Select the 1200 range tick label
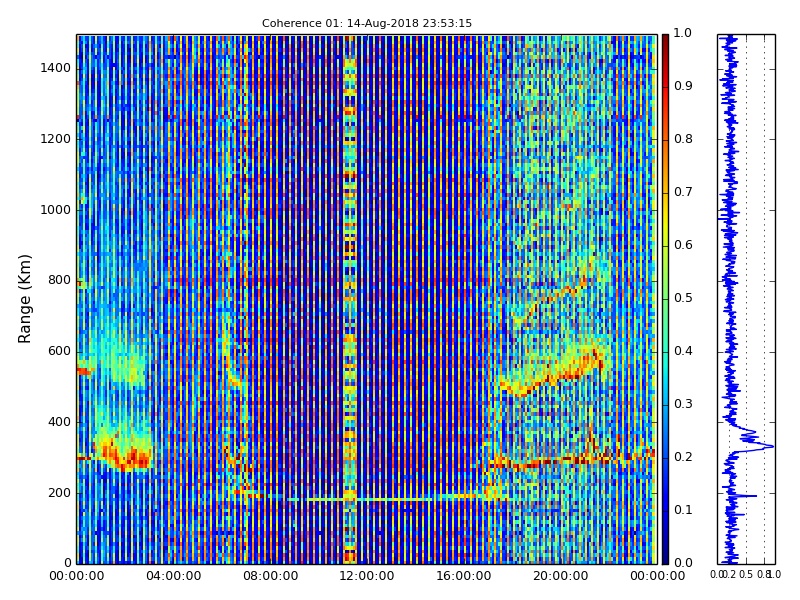The image size is (800, 600). pyautogui.click(x=56, y=139)
